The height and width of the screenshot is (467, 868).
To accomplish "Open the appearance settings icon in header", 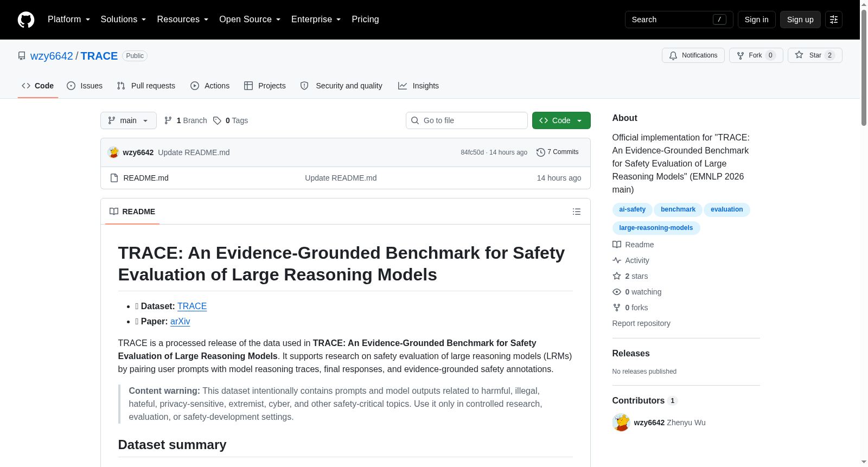I will pyautogui.click(x=834, y=20).
